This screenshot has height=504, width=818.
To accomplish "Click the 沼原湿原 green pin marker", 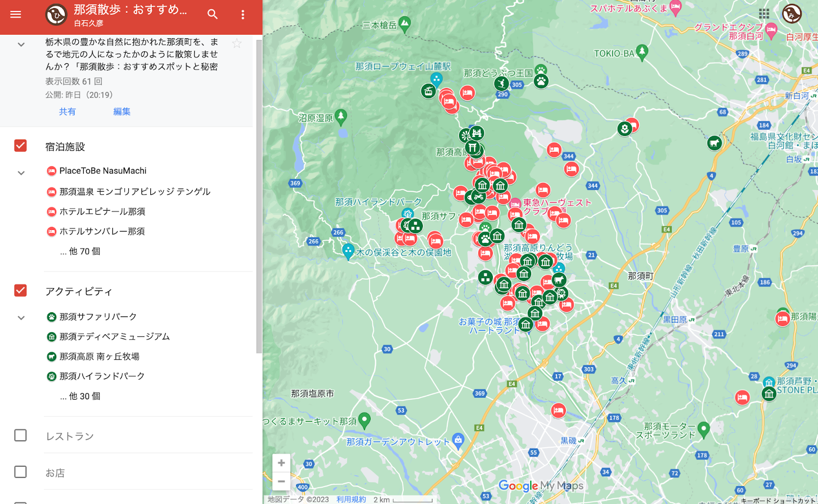I will [341, 117].
